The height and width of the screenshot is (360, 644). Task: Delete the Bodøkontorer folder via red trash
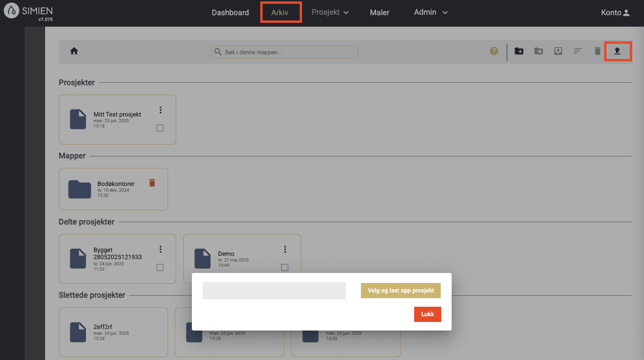(x=152, y=183)
